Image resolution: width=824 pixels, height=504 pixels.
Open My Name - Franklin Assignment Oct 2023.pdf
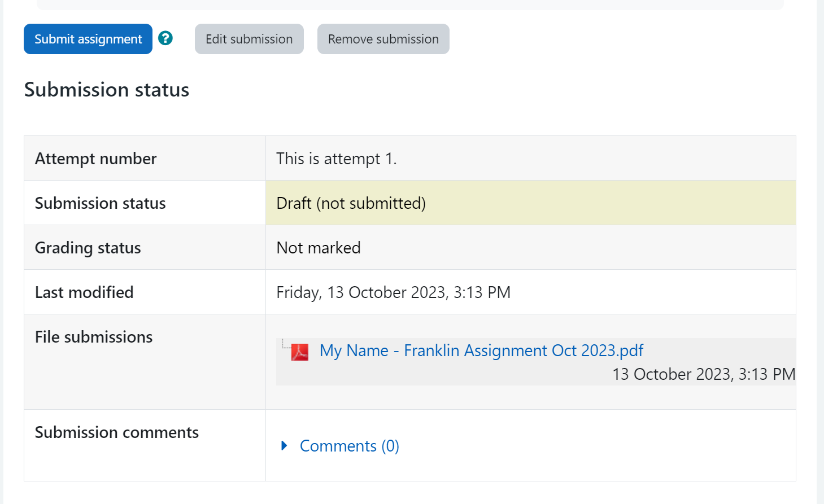(481, 350)
